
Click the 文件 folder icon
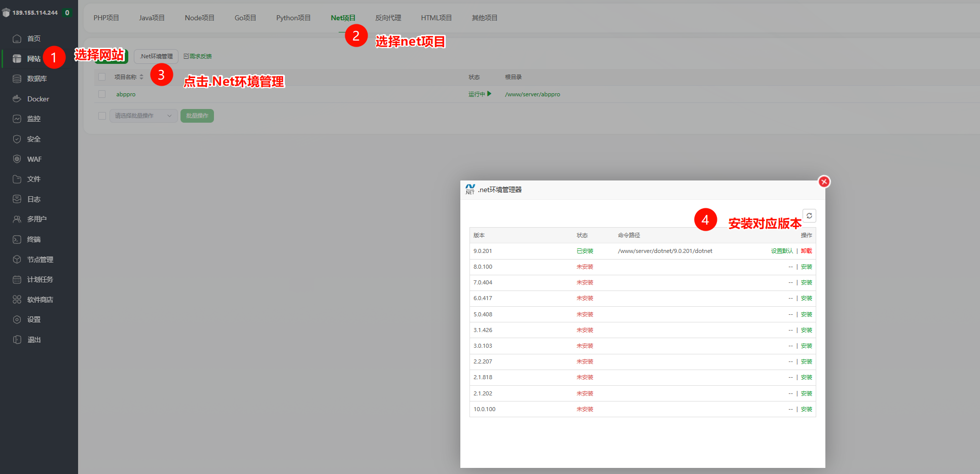[17, 179]
